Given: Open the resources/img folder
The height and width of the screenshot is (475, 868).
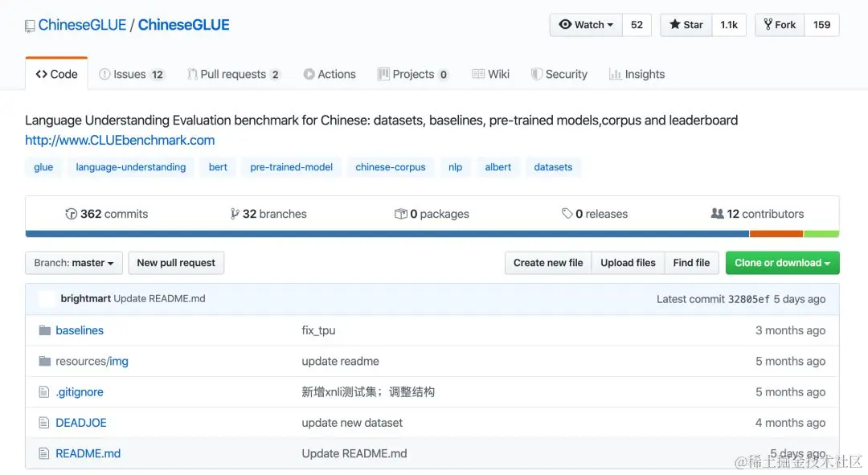Looking at the screenshot, I should 92,361.
